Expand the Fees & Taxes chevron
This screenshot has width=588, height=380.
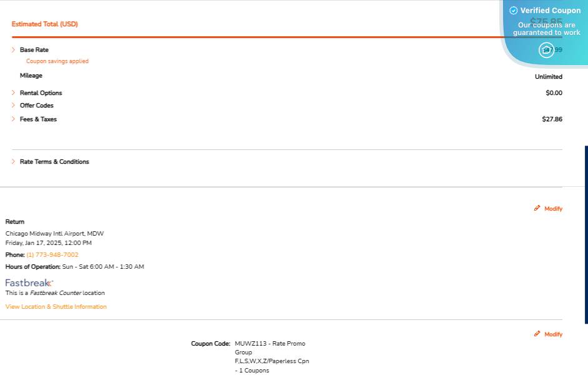13,119
